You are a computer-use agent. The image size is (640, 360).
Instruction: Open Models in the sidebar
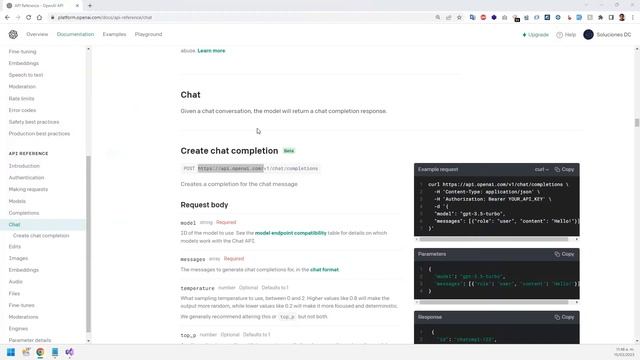click(17, 201)
